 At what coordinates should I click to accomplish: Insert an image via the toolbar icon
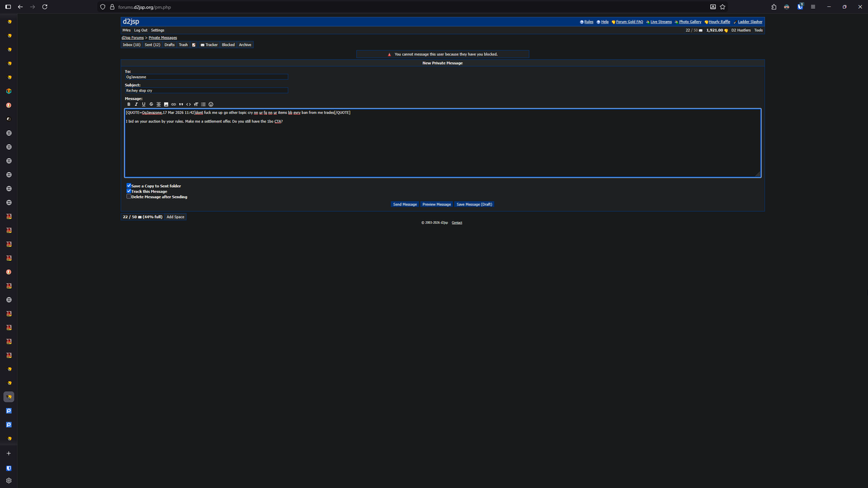(x=166, y=104)
